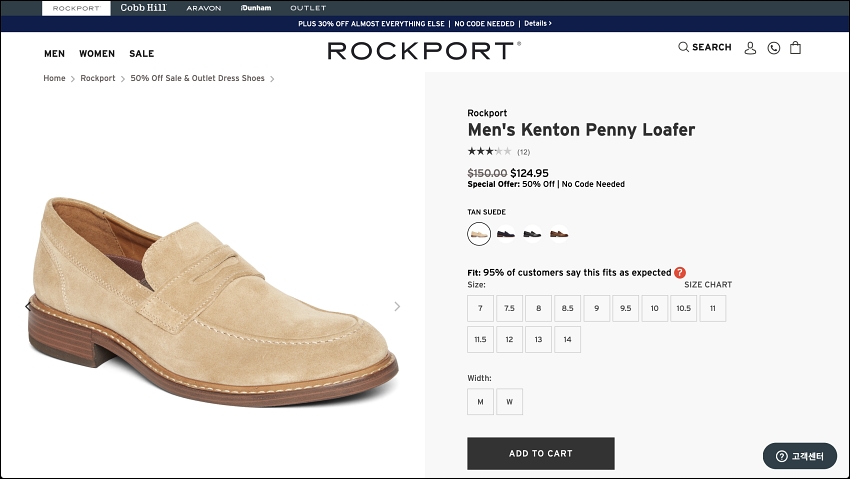Select size 9

pos(597,308)
